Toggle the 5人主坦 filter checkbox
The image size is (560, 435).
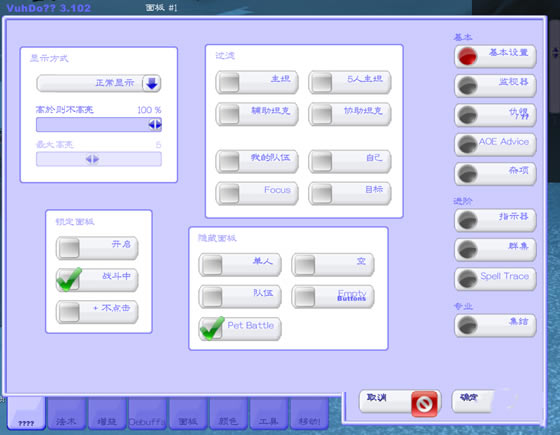click(x=322, y=82)
